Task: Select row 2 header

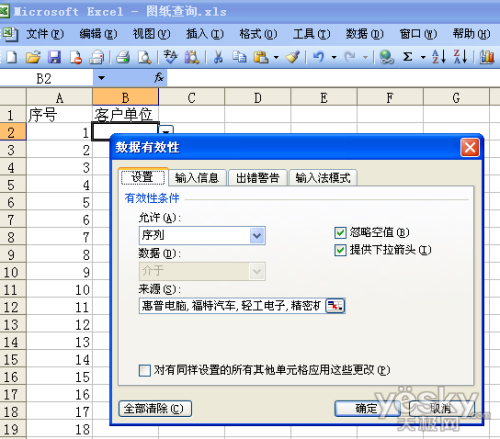Action: click(x=13, y=132)
